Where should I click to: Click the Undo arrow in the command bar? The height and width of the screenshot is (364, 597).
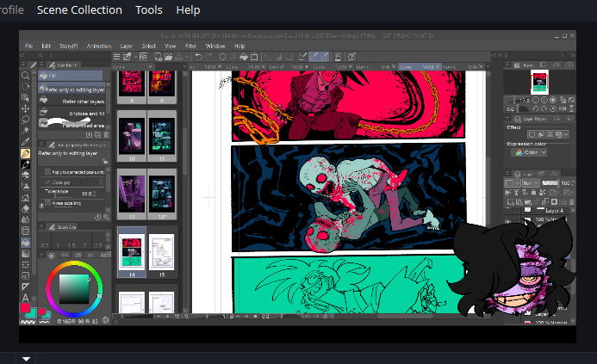198,56
